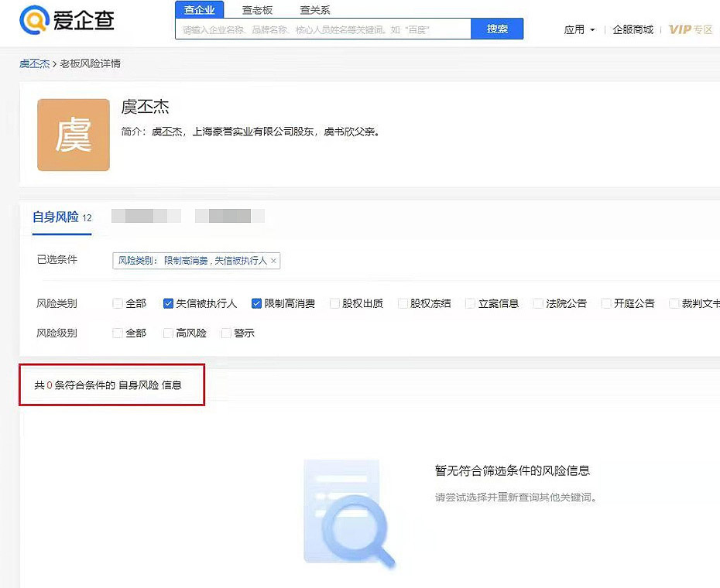
Task: Uncheck the 失信被执行人 checkbox
Action: tap(168, 303)
